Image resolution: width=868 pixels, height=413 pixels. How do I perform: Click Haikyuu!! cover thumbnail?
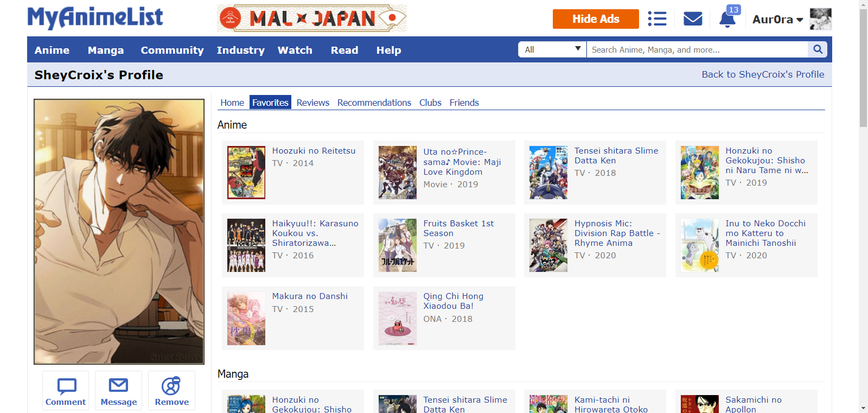pos(246,245)
